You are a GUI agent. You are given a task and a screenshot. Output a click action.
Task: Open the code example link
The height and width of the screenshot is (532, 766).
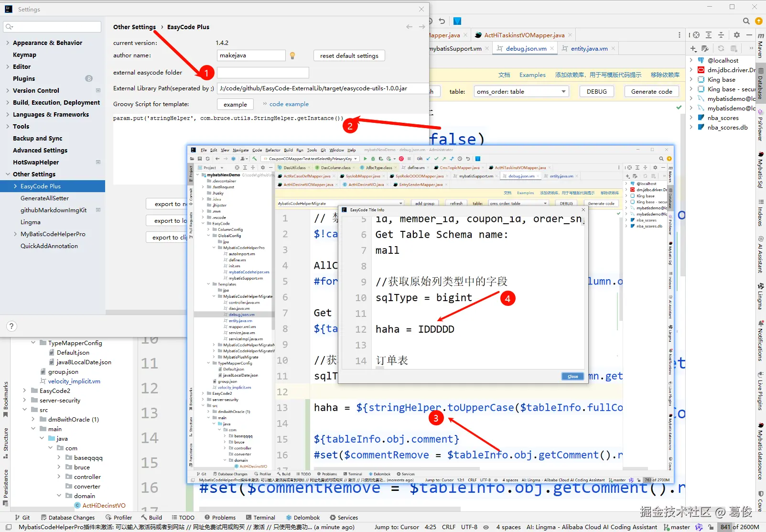[289, 104]
